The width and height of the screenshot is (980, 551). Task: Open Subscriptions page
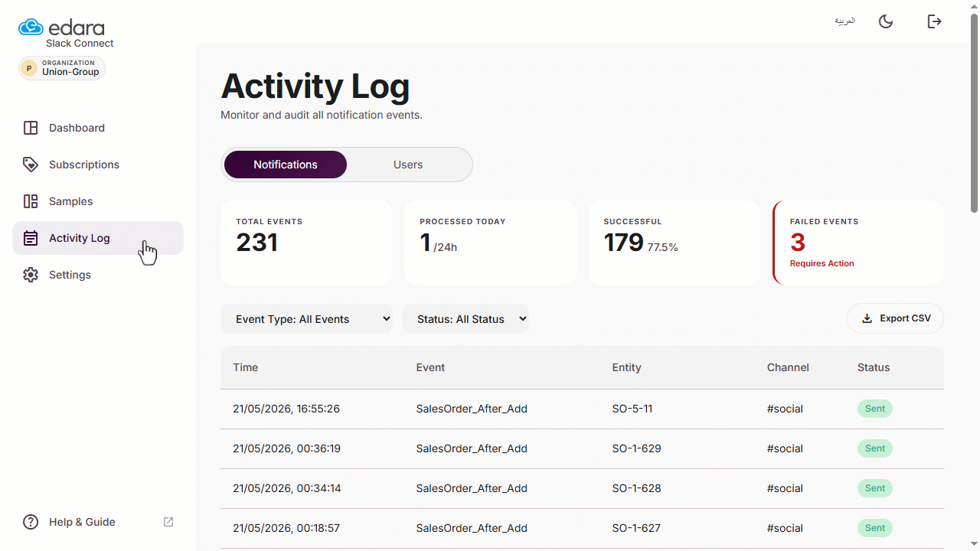[98, 165]
